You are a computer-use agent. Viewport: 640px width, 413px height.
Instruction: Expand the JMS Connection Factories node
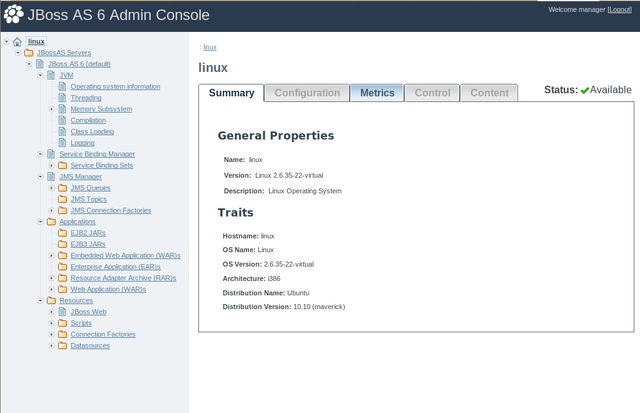tap(51, 210)
